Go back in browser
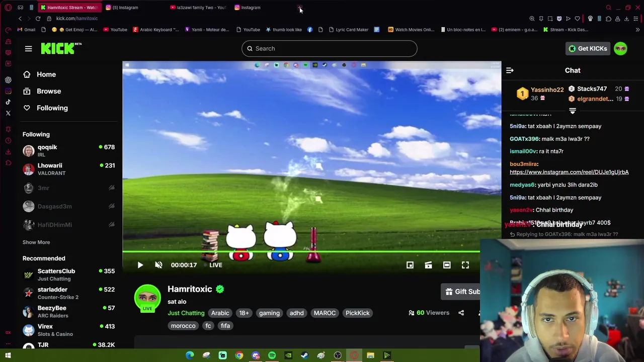Image resolution: width=644 pixels, height=362 pixels. [20, 19]
